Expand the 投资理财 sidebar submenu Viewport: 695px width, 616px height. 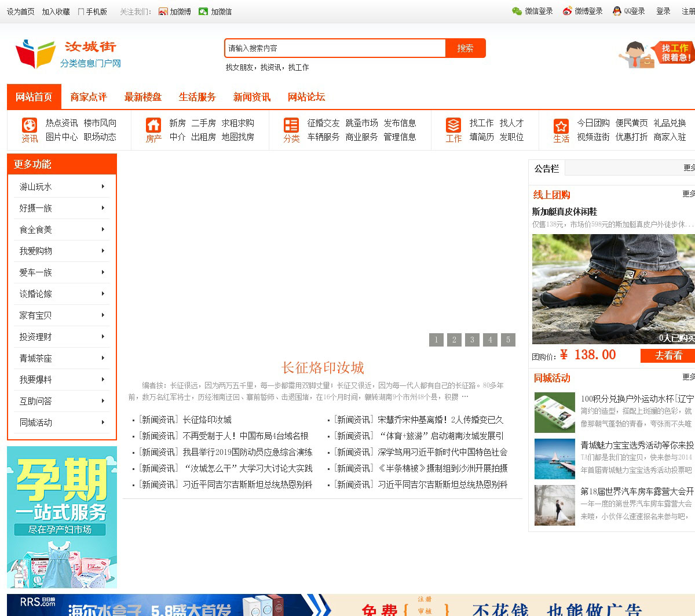103,337
